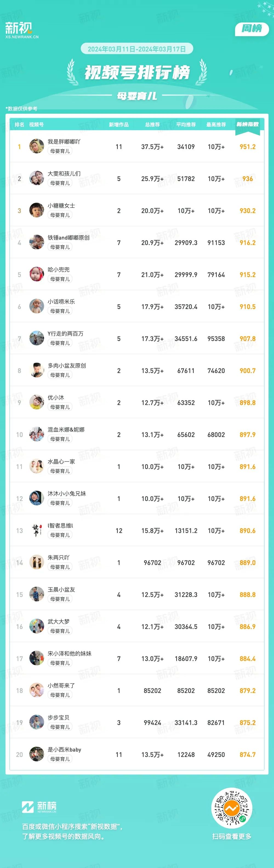The height and width of the screenshot is (868, 274).
Task: Click the 母婴育儿 tag under 是小西米baby
Action: [x=60, y=759]
